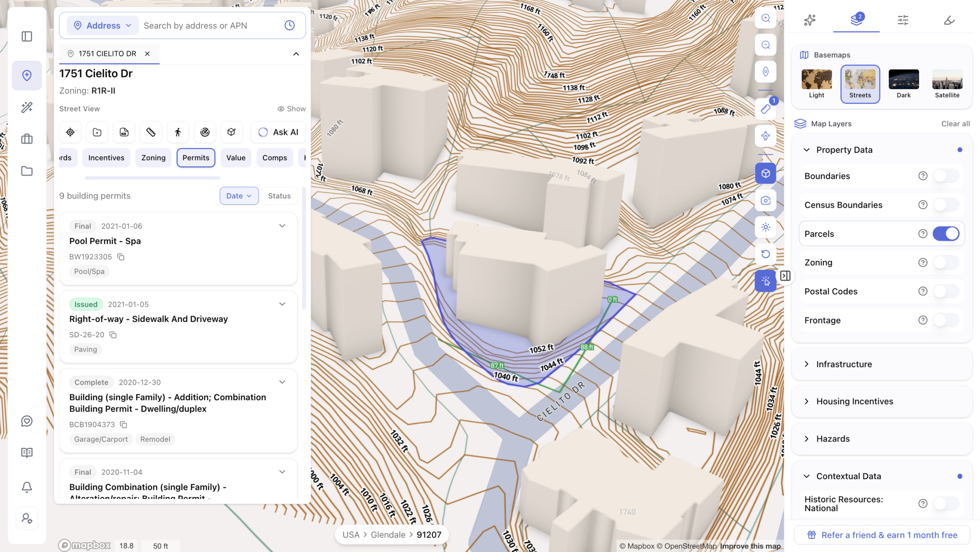This screenshot has height=552, width=980.
Task: Select the Permits tab
Action: click(x=196, y=158)
